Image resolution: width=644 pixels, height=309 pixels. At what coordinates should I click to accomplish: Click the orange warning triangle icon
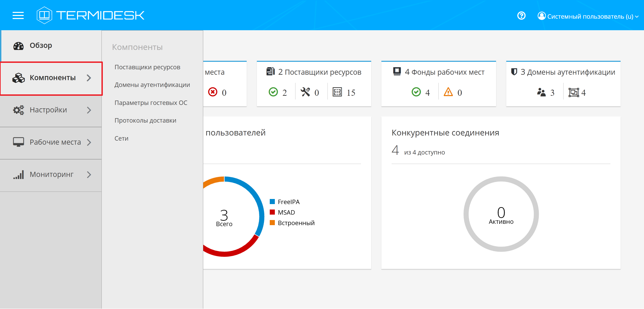448,92
